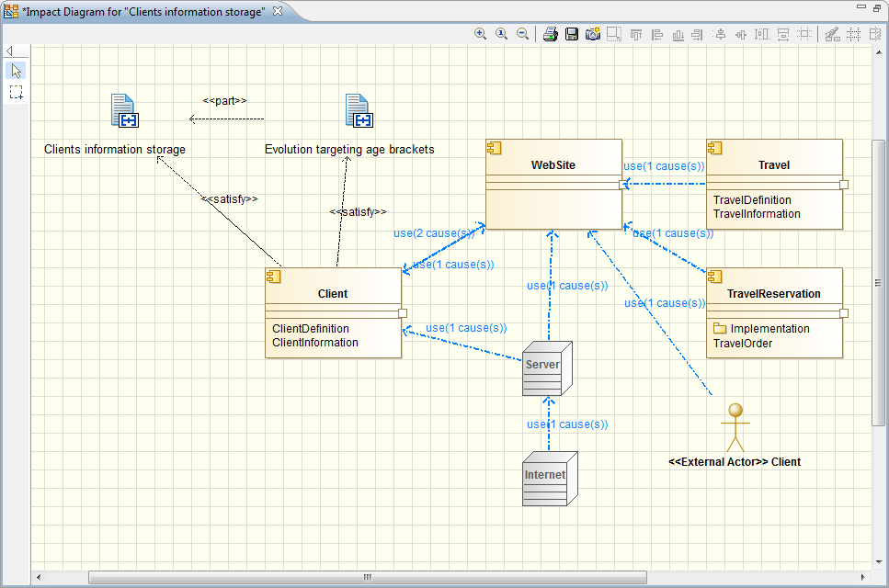Select the Client component title
The image size is (889, 588).
pyautogui.click(x=333, y=294)
